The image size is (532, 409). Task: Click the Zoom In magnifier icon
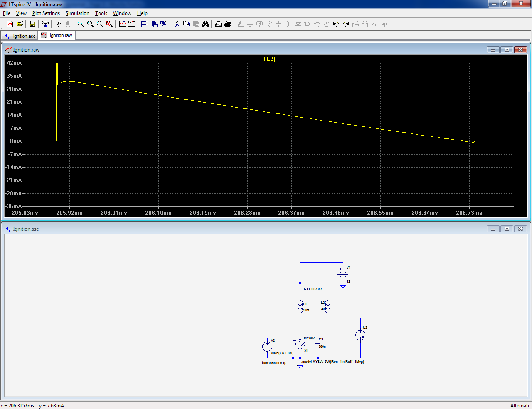coord(81,24)
